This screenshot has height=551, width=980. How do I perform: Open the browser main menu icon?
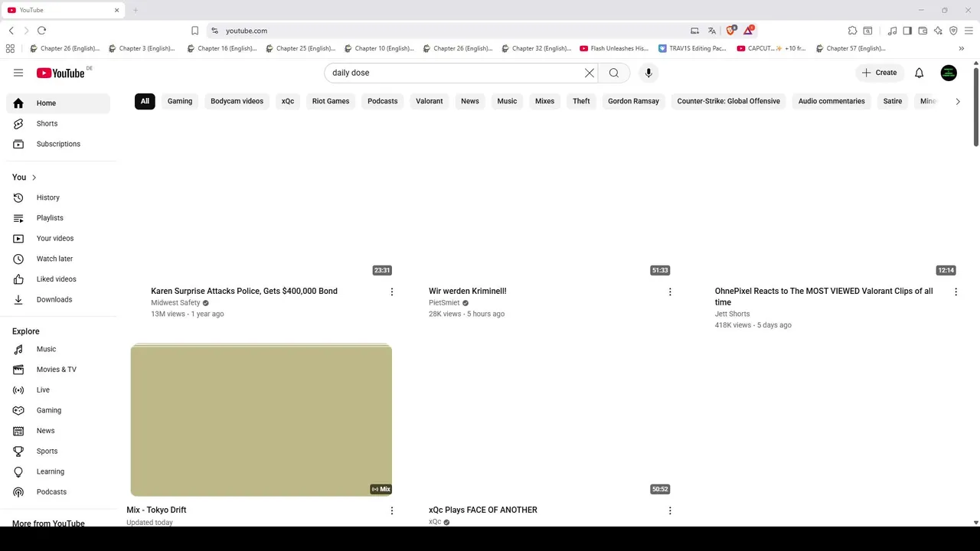tap(969, 31)
